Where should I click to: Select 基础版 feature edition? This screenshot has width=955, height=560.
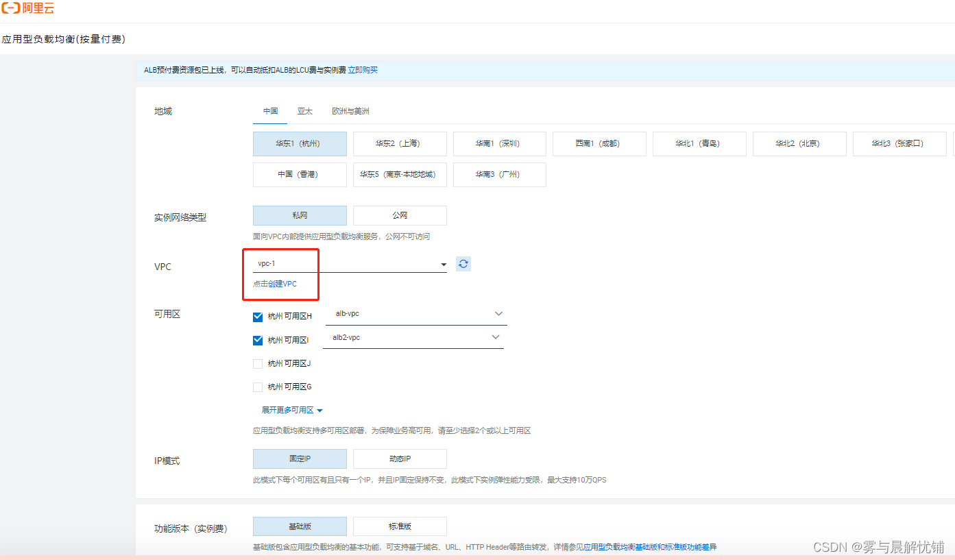click(x=300, y=526)
